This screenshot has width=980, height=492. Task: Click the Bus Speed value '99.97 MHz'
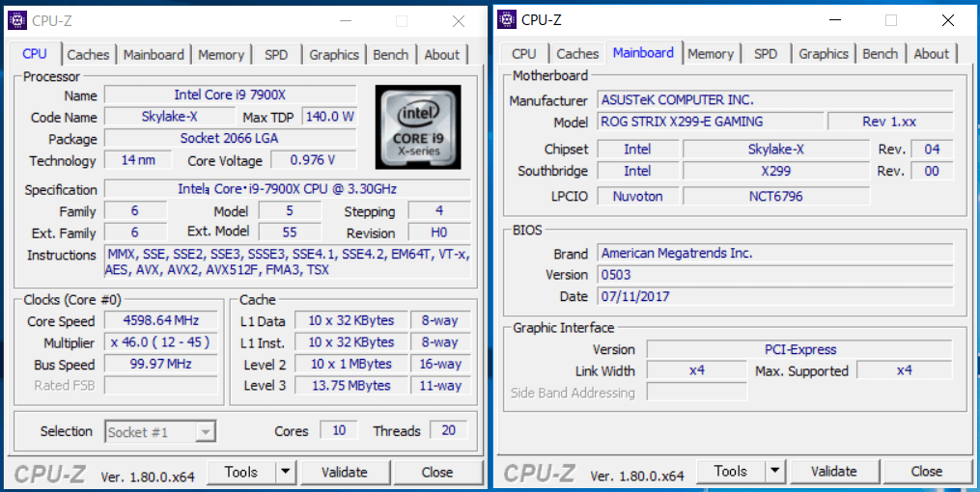(x=160, y=364)
